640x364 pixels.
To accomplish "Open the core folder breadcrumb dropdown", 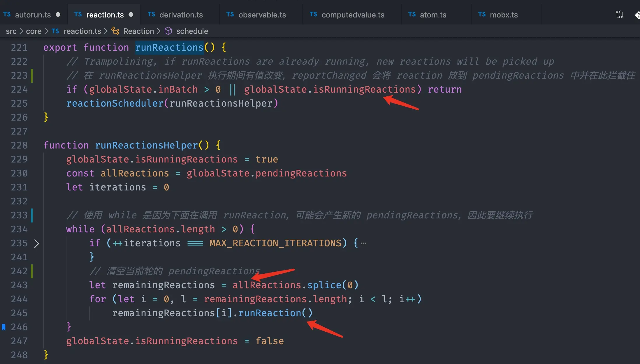I will pos(34,31).
